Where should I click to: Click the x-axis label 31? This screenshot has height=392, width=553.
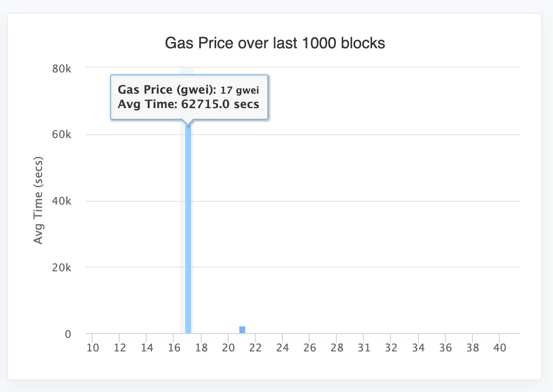tap(364, 348)
